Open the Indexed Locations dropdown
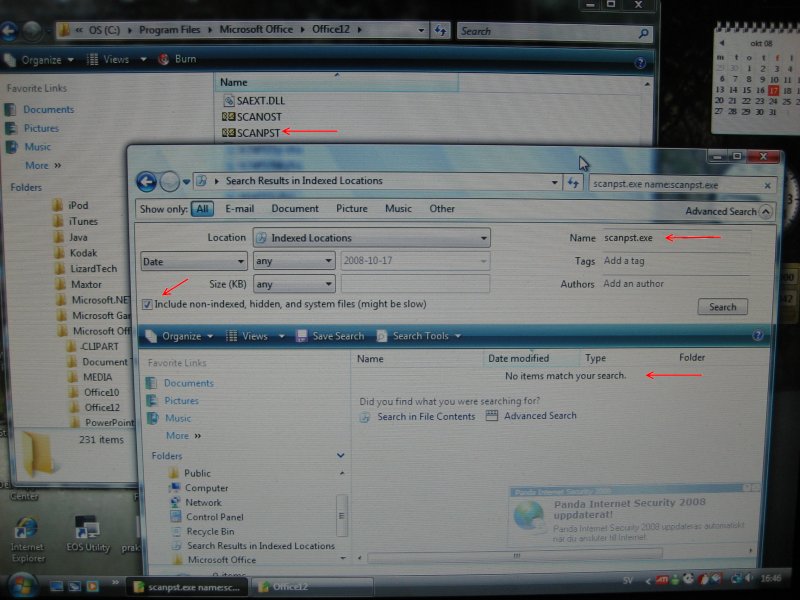This screenshot has width=800, height=600. [371, 238]
